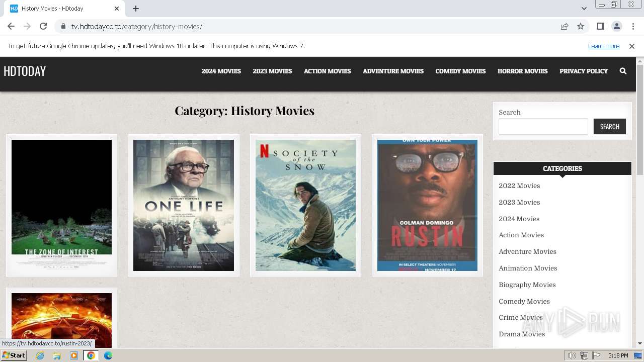
Task: Open the Privacy Policy page
Action: [584, 71]
